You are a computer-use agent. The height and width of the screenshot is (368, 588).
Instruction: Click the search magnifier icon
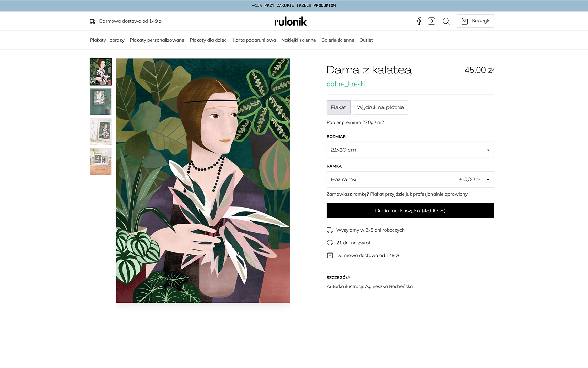[446, 21]
